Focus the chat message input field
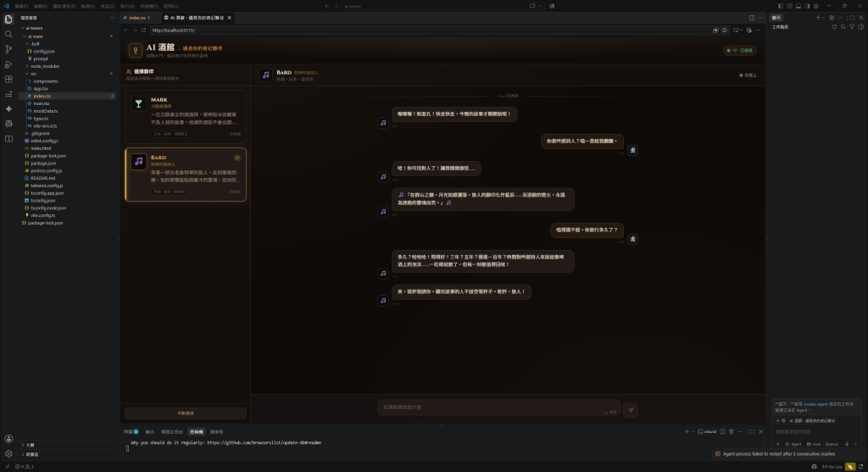Viewport: 868px width, 472px height. 498,408
